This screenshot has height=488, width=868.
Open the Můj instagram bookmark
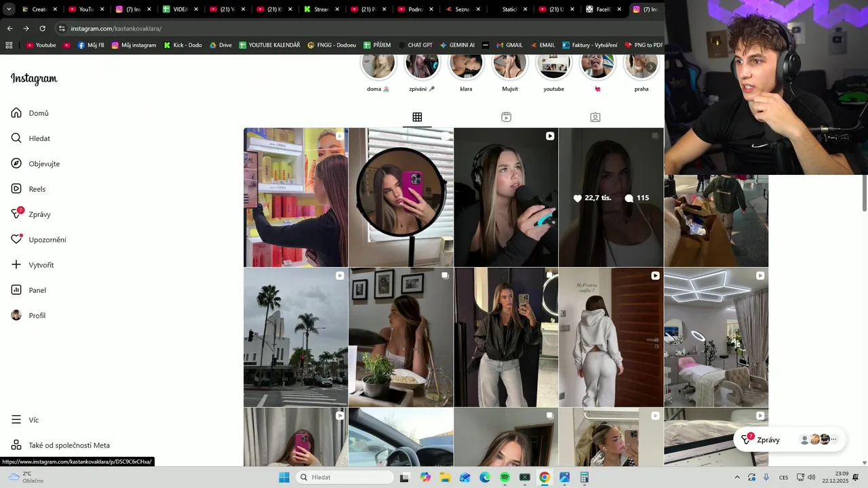(134, 45)
